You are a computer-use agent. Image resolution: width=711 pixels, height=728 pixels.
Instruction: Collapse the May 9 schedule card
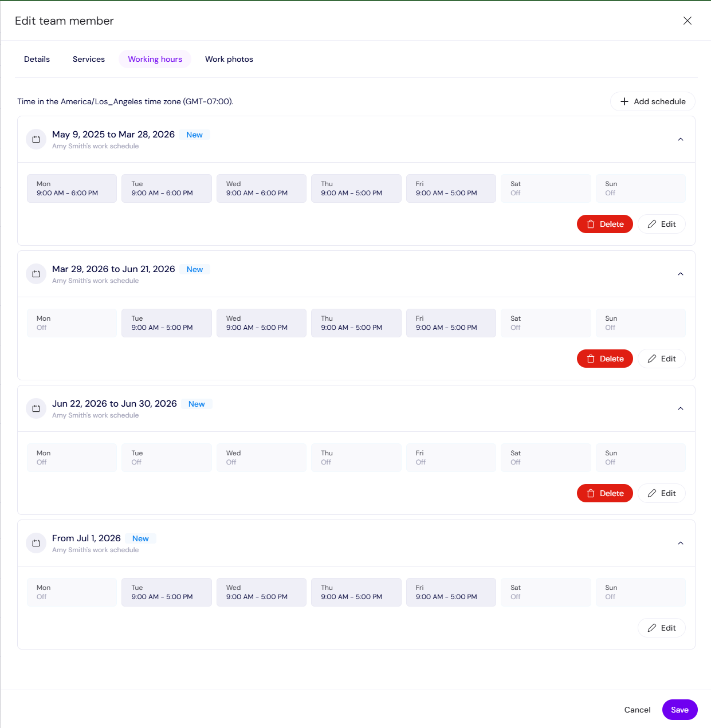pyautogui.click(x=681, y=139)
